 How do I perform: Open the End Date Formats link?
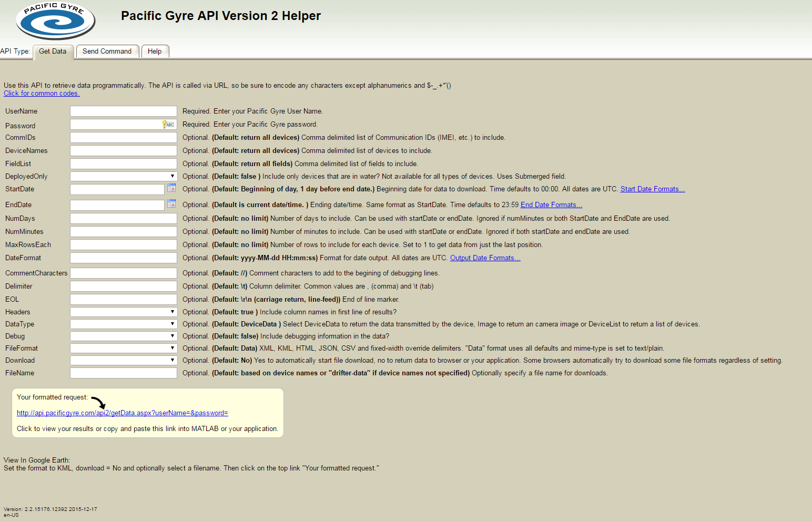click(x=551, y=205)
